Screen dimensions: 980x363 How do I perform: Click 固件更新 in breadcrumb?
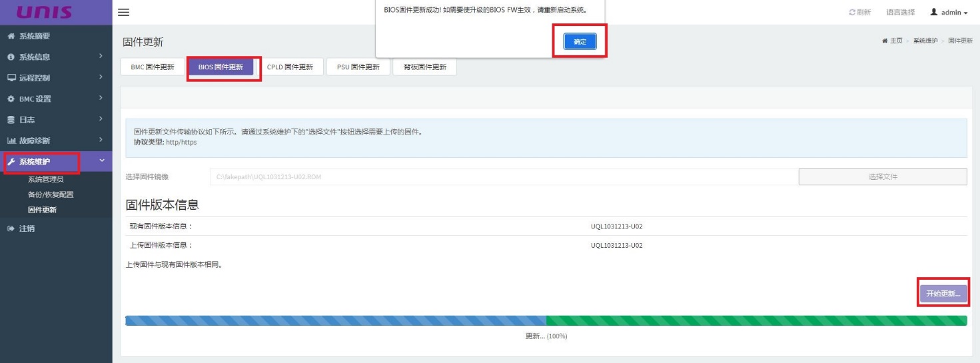[960, 41]
